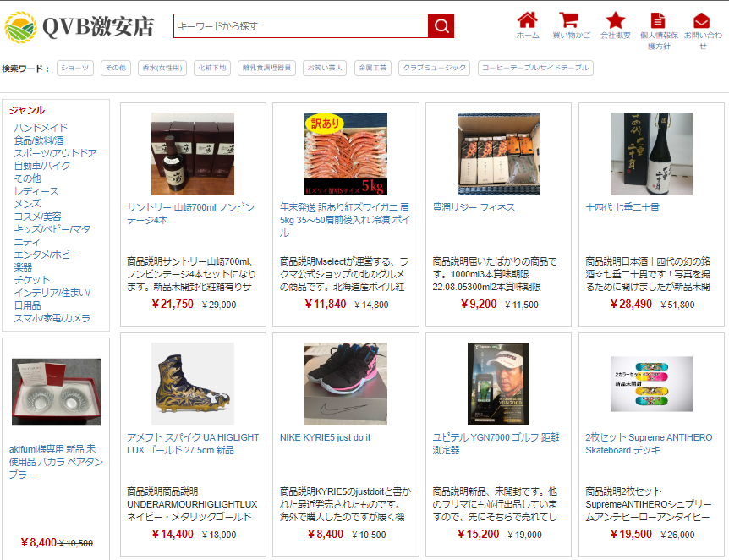Image resolution: width=729 pixels, height=560 pixels.
Task: Click the ¥15,200 price text
Action: (x=478, y=534)
